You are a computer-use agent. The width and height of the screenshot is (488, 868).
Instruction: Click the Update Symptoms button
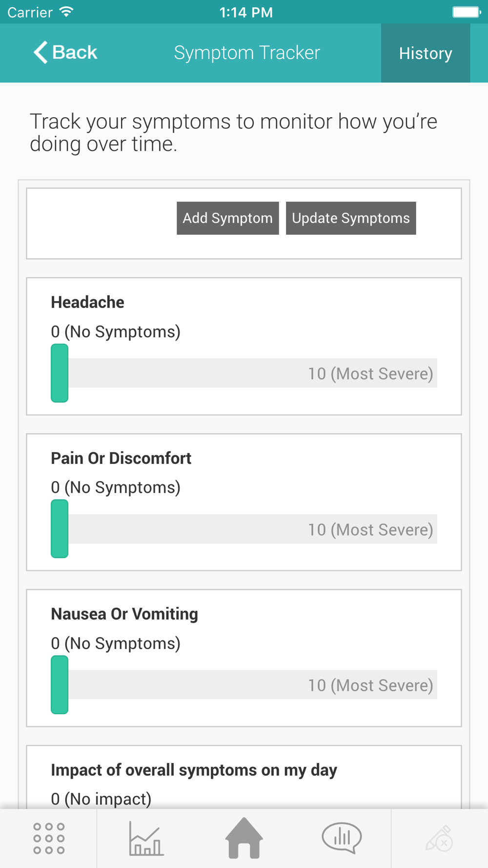[351, 218]
